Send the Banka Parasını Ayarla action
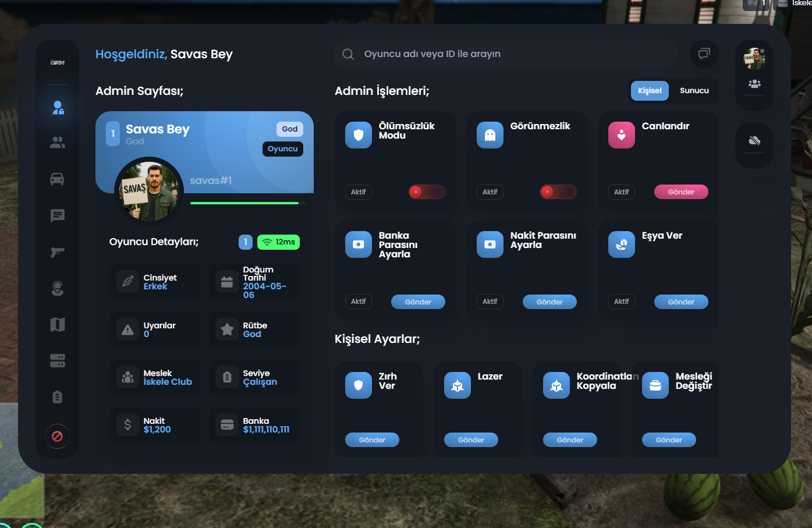 (x=418, y=302)
